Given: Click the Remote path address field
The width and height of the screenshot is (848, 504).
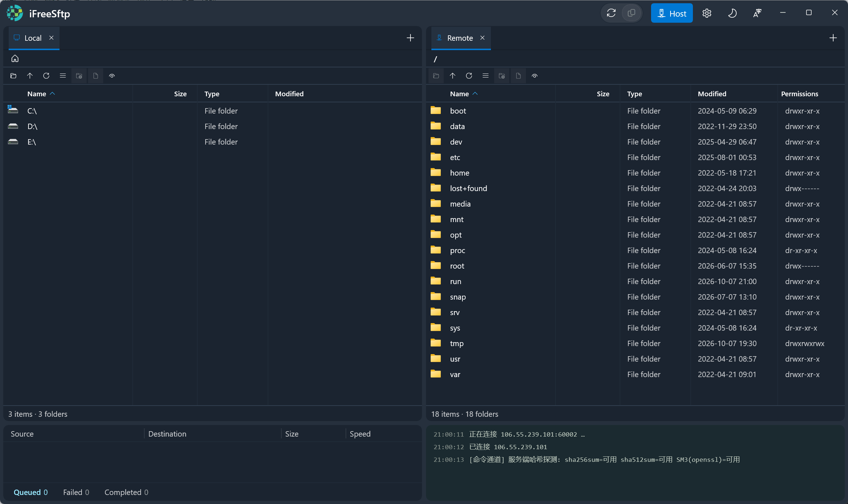Looking at the screenshot, I should coord(635,59).
